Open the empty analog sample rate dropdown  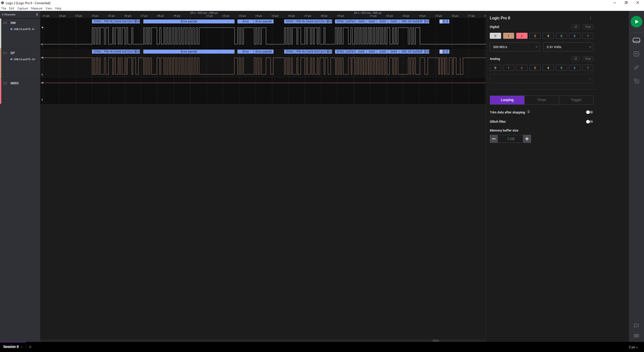[541, 79]
